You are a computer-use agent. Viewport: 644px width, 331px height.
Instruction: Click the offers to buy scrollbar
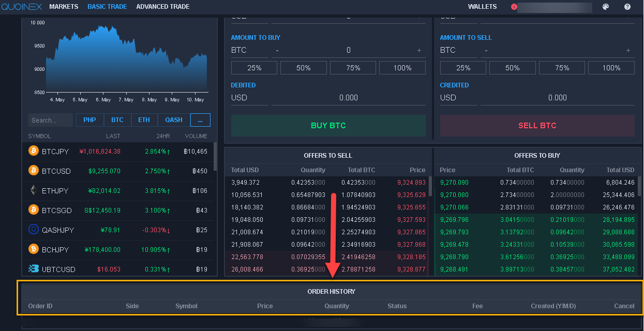click(639, 187)
